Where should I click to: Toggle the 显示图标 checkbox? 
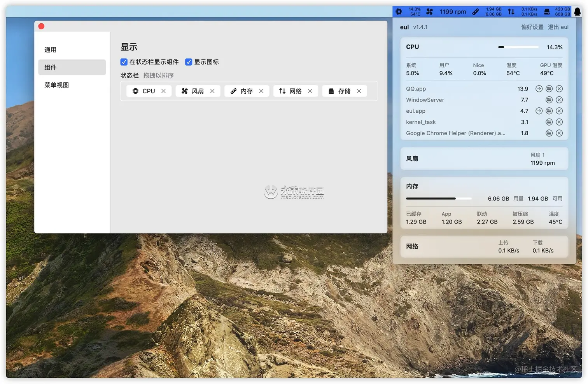tap(189, 62)
